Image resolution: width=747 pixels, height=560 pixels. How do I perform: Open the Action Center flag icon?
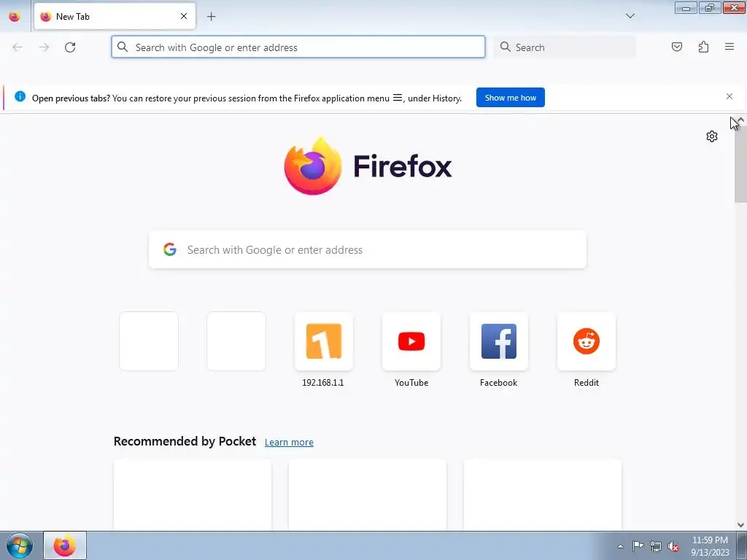pyautogui.click(x=638, y=546)
